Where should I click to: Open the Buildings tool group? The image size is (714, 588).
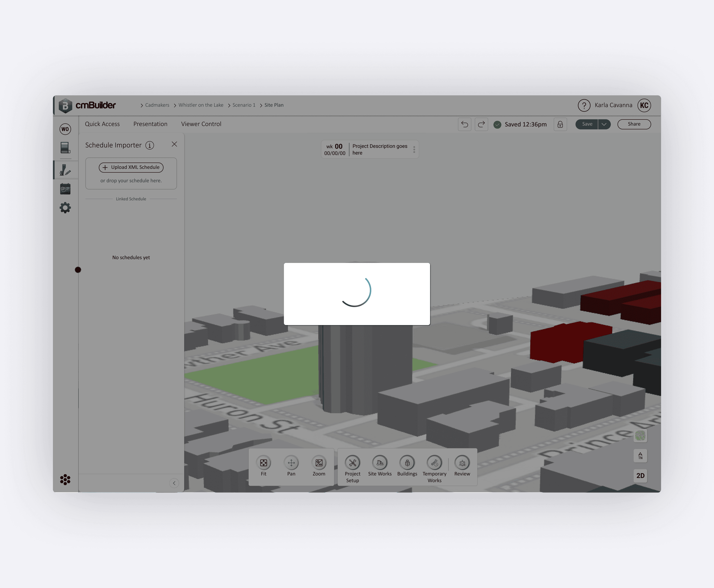click(x=407, y=463)
